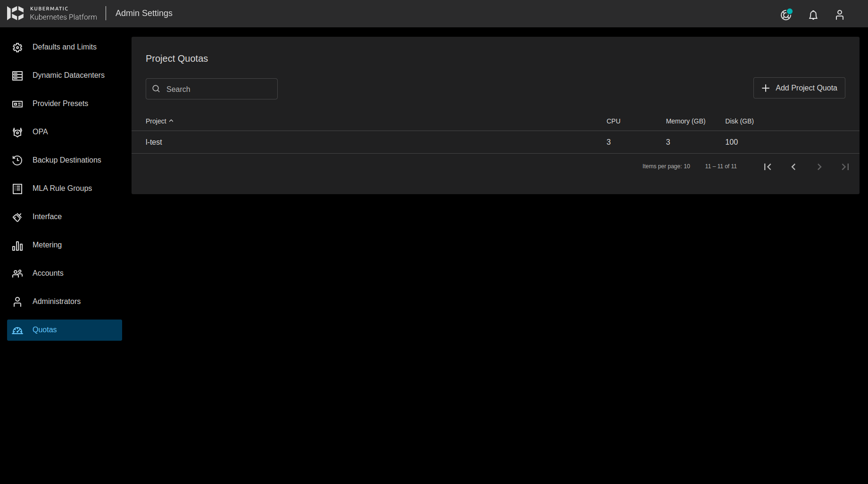Open Dynamic Datacenters settings
The width and height of the screenshot is (868, 484).
point(68,75)
